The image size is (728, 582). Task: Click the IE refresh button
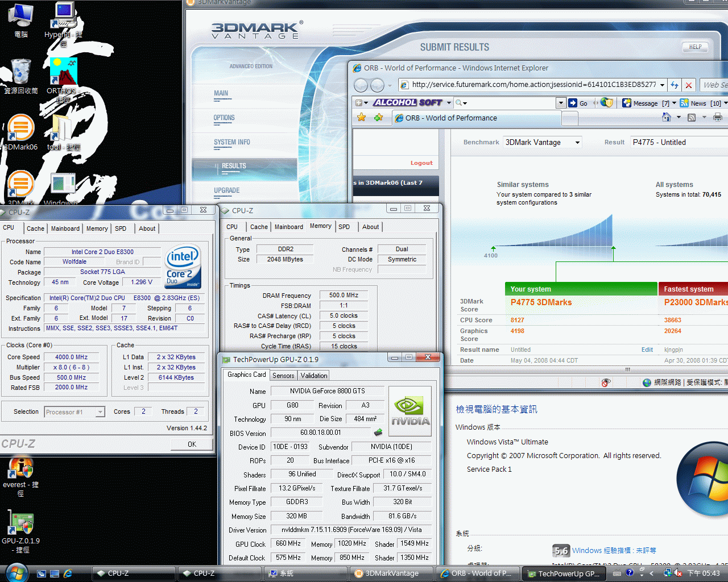click(x=675, y=85)
